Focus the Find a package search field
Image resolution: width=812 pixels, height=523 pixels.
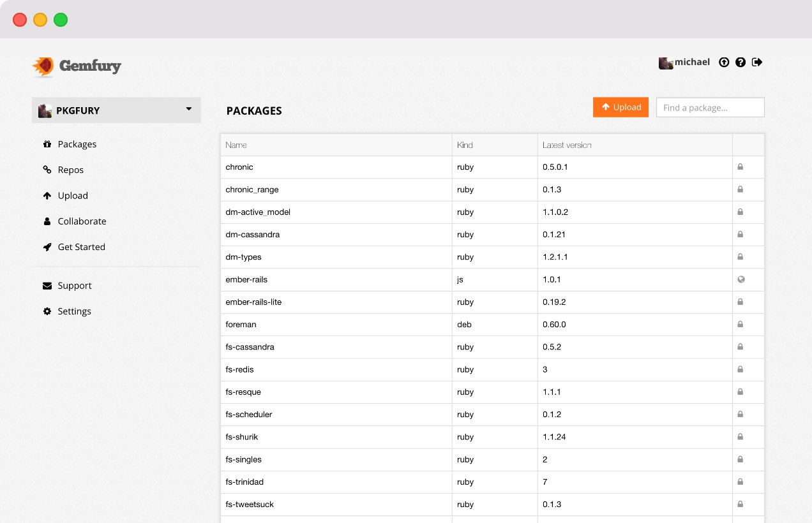click(x=710, y=107)
